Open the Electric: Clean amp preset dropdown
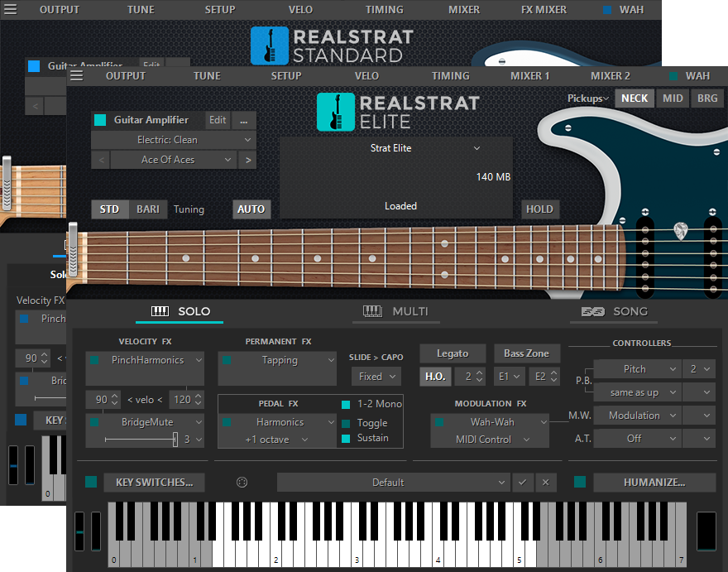 pyautogui.click(x=172, y=139)
